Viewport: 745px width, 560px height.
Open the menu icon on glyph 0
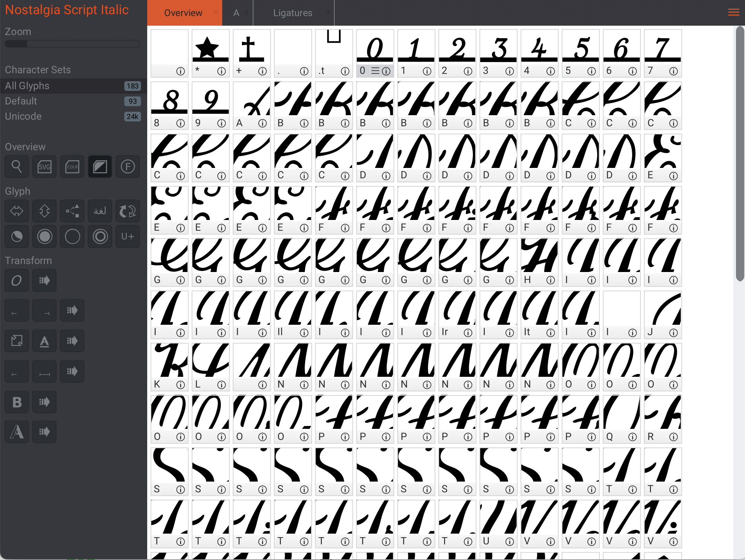click(375, 71)
